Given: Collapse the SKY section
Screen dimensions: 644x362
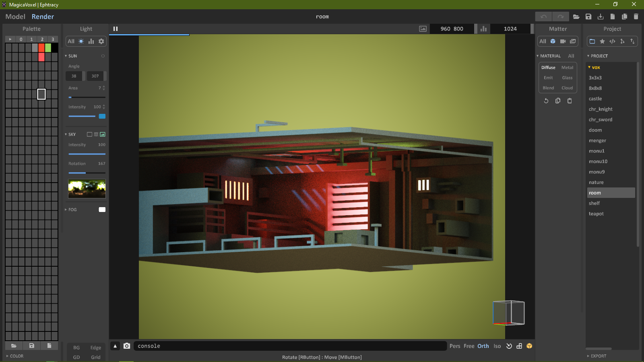Looking at the screenshot, I should pos(70,134).
